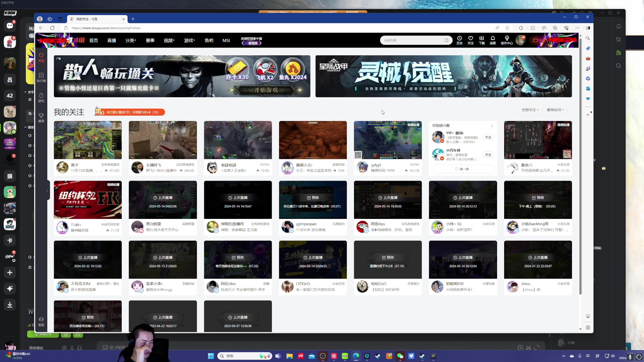Open 最常访问 sort dropdown
Screen dimensions: 644x362
[555, 110]
